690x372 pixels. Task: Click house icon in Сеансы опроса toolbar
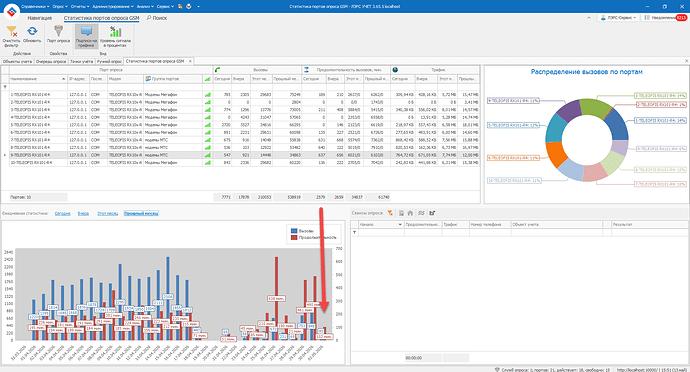pos(410,213)
